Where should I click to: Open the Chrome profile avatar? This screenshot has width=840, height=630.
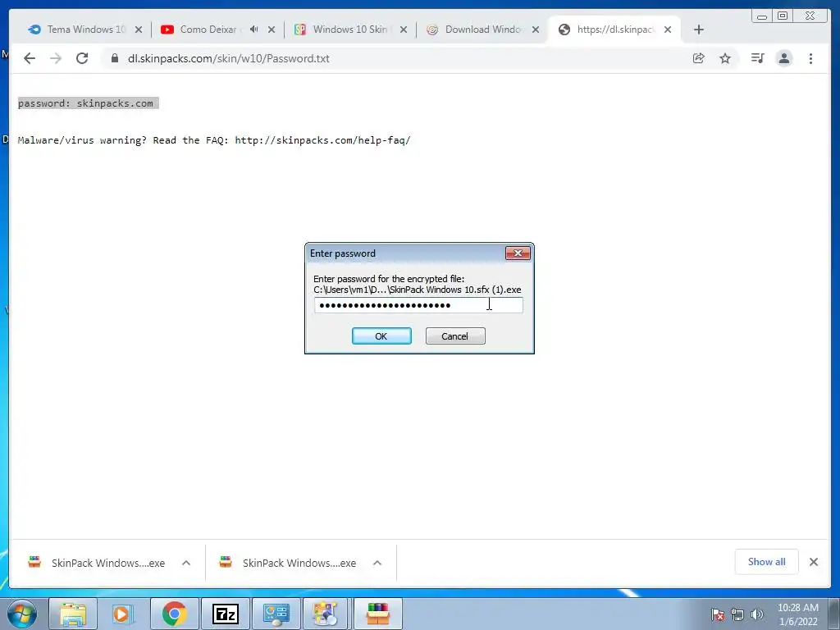pos(784,58)
